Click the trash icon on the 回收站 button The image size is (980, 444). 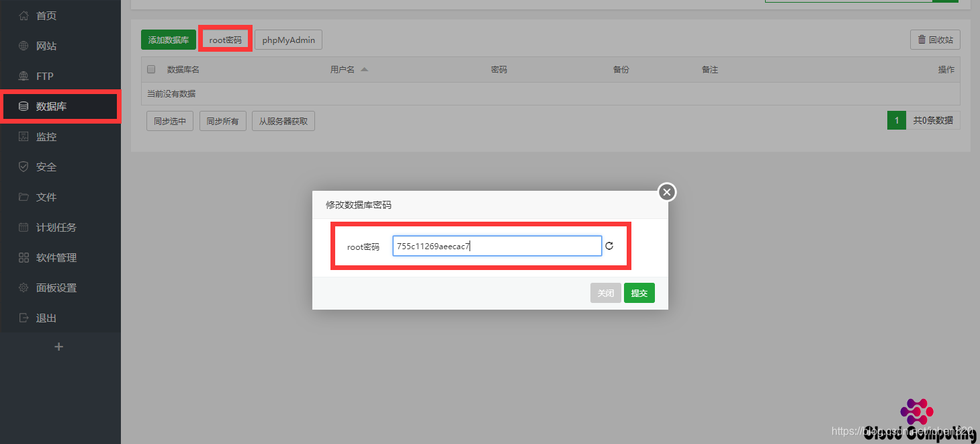point(922,40)
